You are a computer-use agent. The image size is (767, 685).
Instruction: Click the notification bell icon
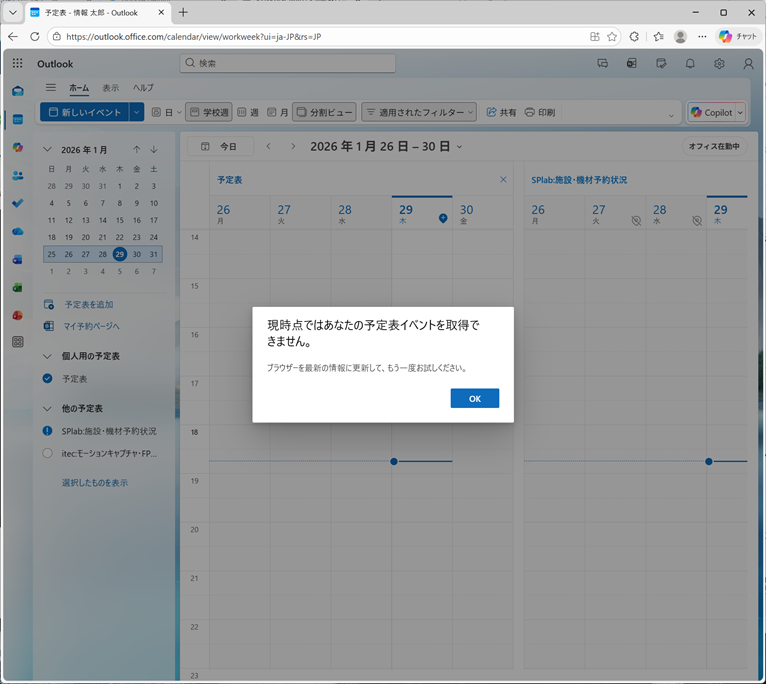pyautogui.click(x=690, y=63)
